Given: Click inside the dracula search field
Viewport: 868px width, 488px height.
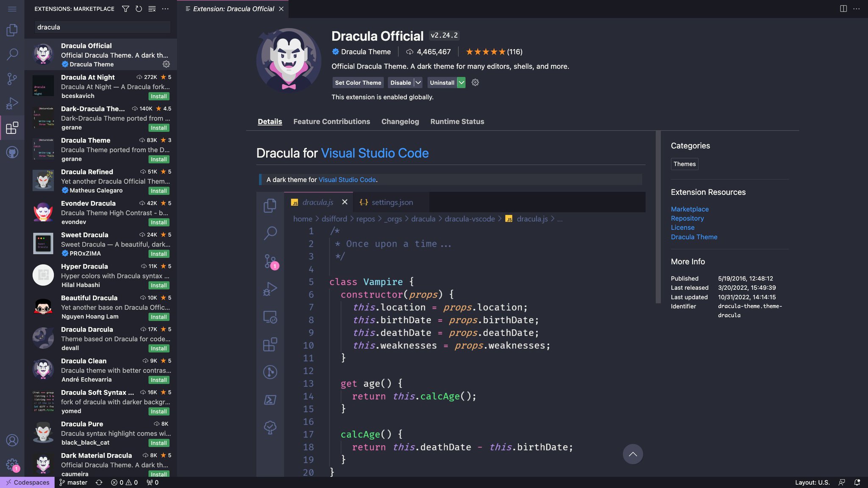Looking at the screenshot, I should 102,27.
